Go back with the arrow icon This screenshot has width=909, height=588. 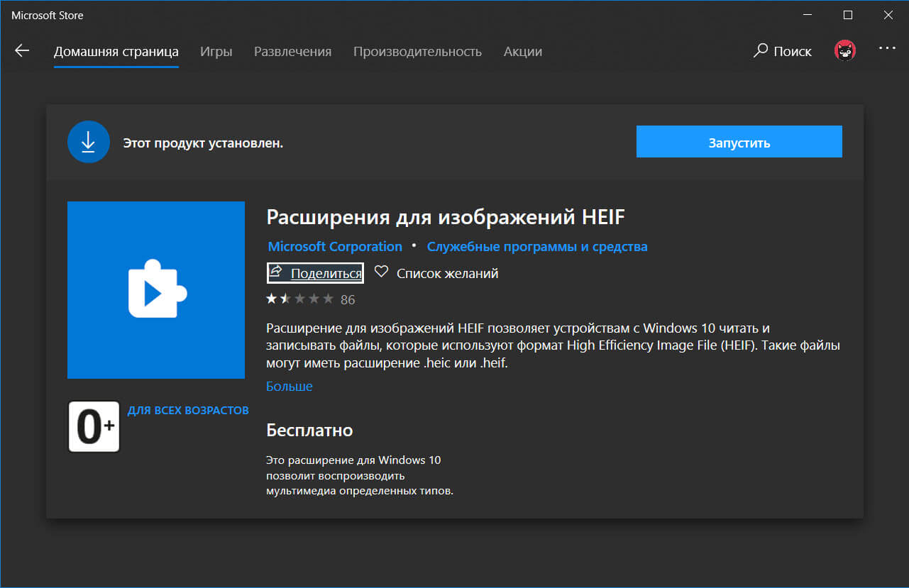[22, 50]
